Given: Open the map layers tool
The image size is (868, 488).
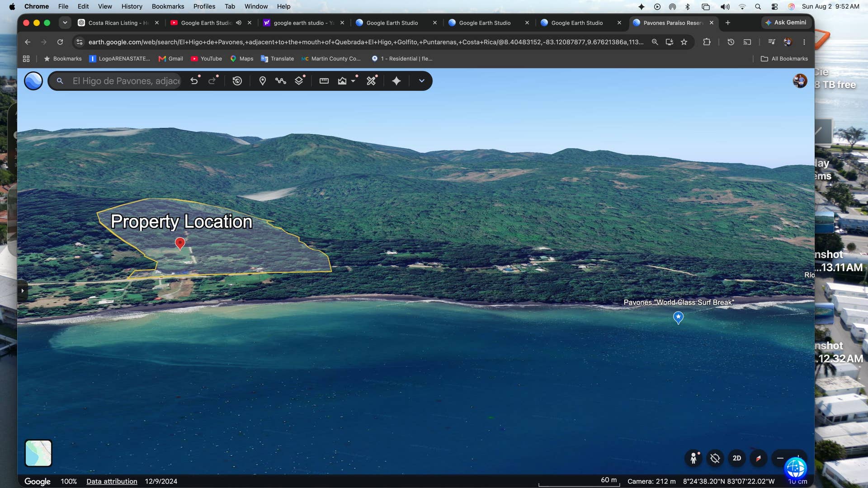Looking at the screenshot, I should pos(299,81).
